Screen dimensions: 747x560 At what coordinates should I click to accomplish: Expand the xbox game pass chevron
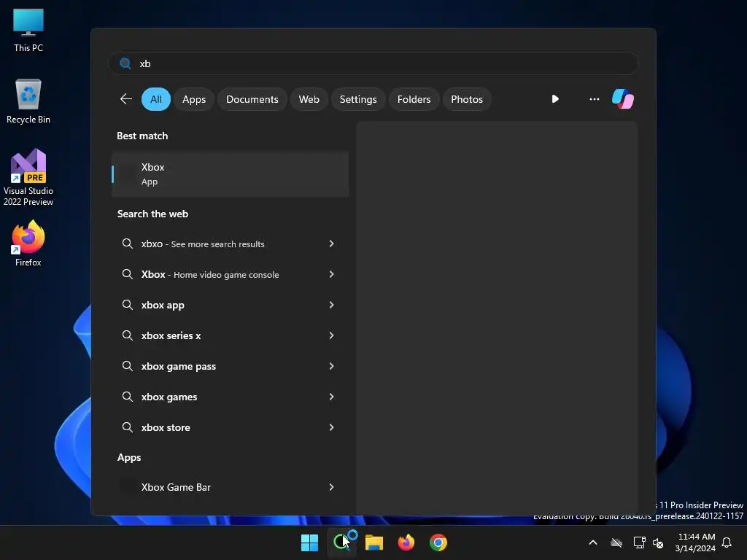(x=332, y=366)
